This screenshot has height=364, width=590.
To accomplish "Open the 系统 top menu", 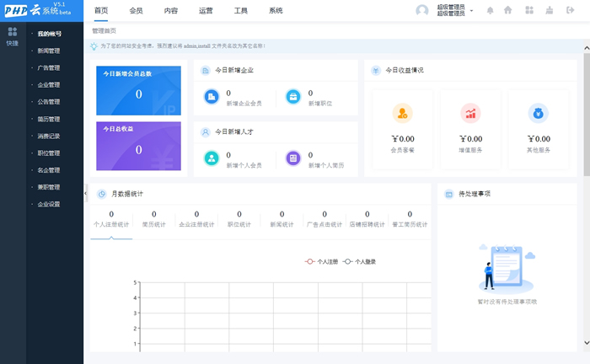I will 276,10.
